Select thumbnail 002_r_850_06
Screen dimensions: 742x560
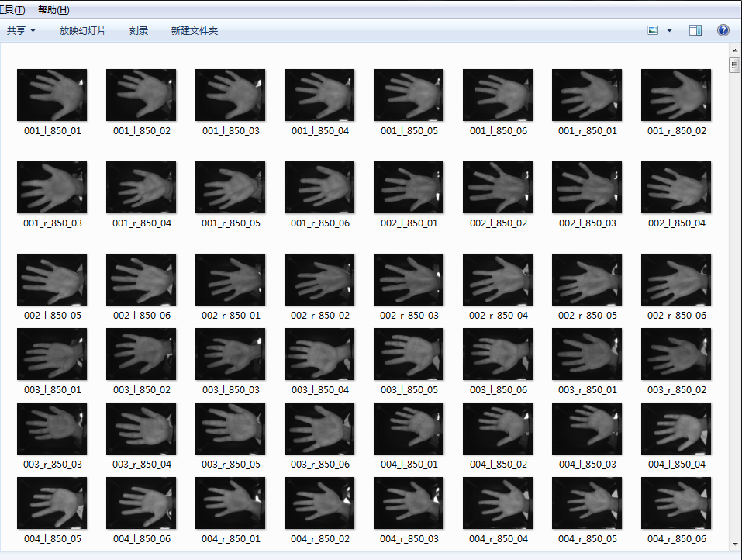676,280
